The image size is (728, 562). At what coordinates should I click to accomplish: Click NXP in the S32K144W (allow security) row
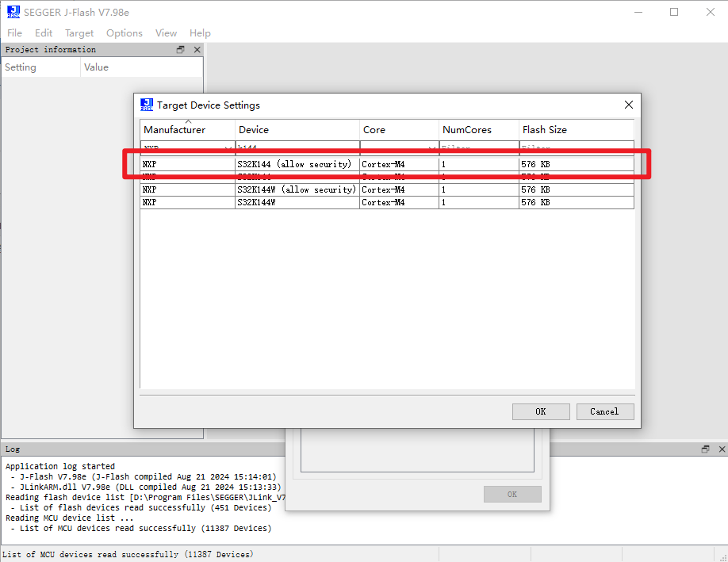pos(150,189)
